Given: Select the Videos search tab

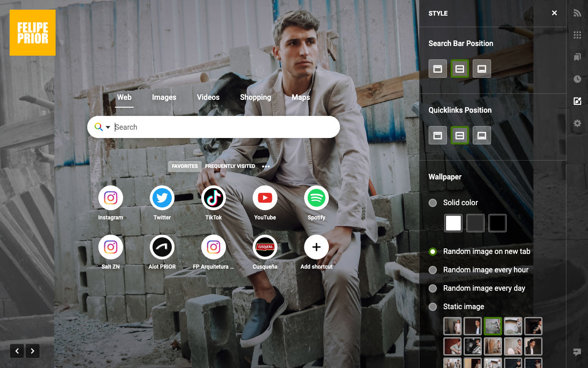Looking at the screenshot, I should click(208, 97).
